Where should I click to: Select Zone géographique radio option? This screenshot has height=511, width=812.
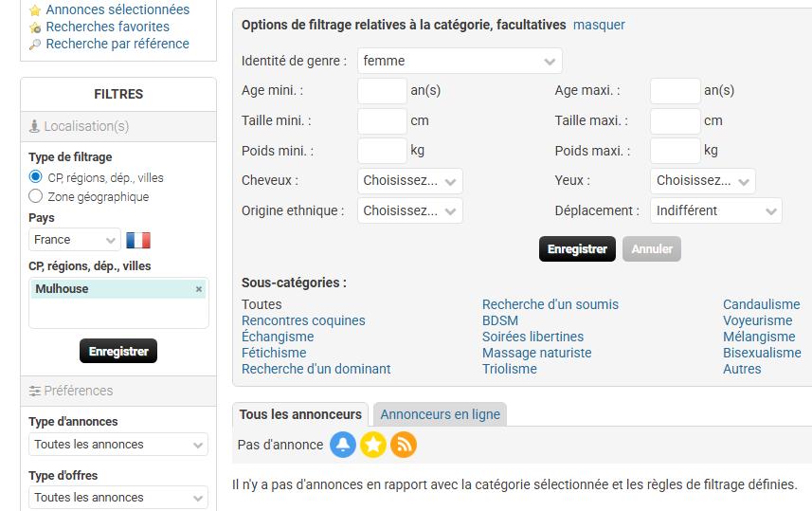[x=35, y=196]
